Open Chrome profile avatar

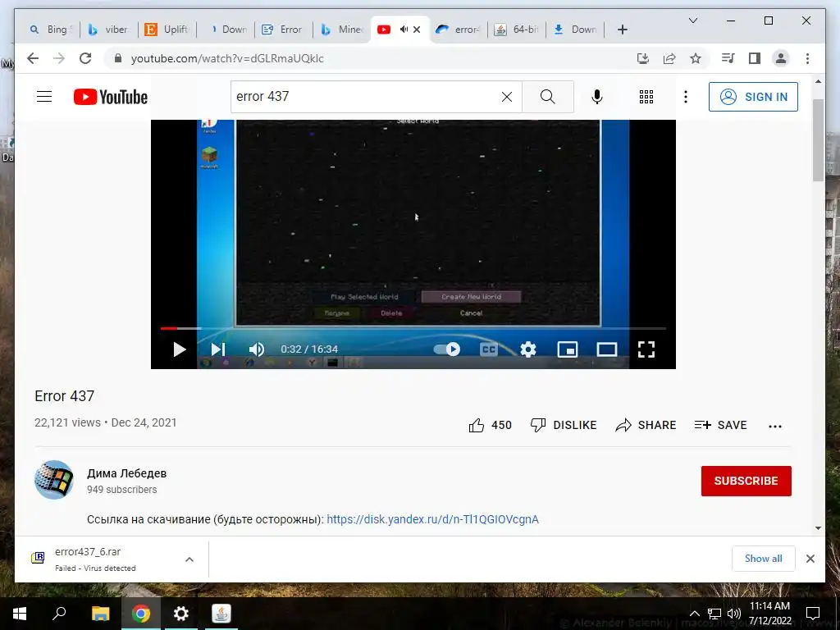(x=781, y=58)
